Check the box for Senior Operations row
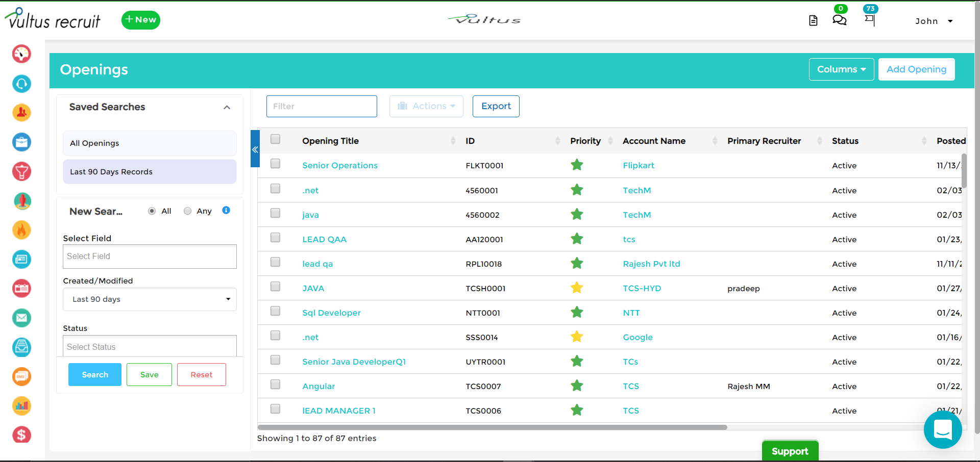This screenshot has width=980, height=462. tap(276, 164)
